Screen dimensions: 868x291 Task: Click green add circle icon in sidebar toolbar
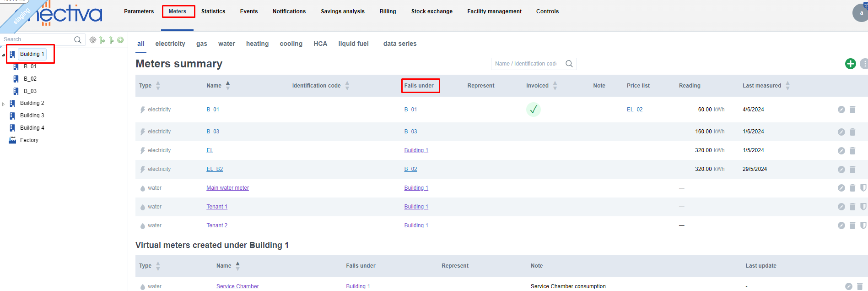click(120, 40)
